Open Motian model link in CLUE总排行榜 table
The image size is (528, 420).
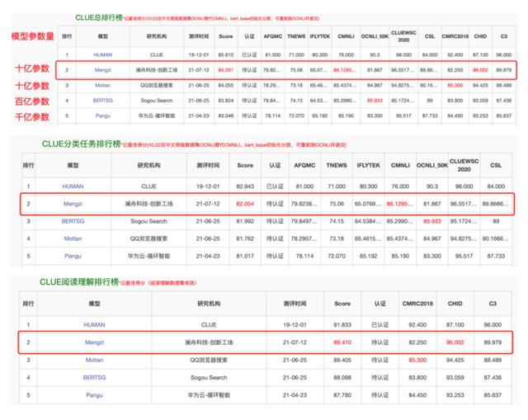tap(102, 85)
